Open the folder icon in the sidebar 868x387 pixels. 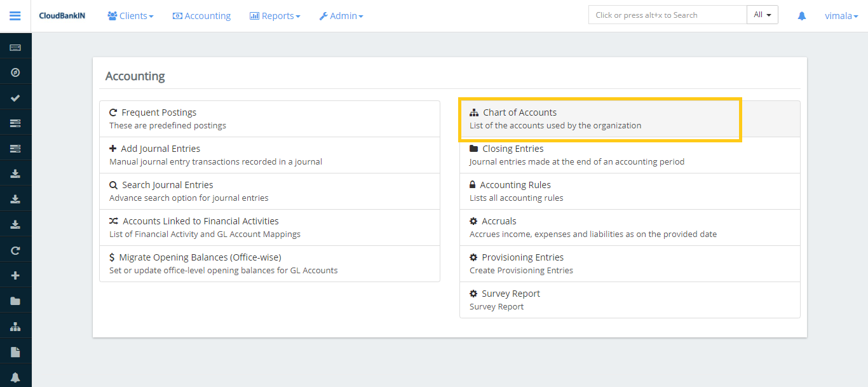coord(15,300)
